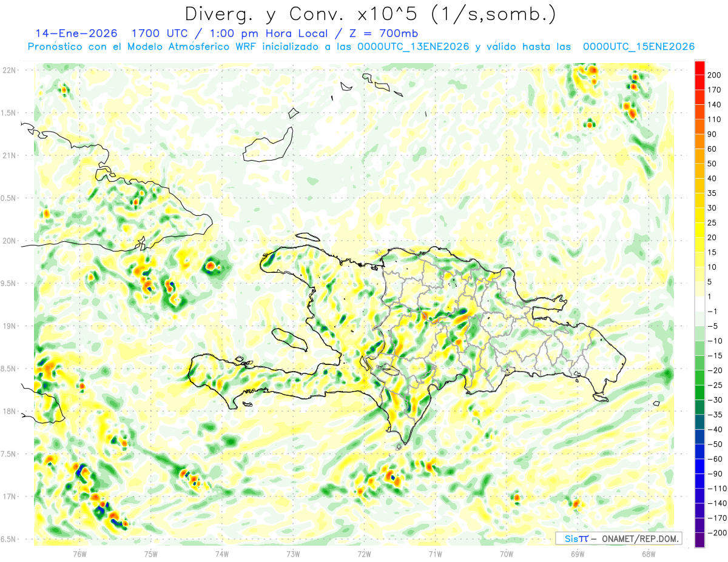Click the "69W" longitude label
The width and height of the screenshot is (728, 562).
pos(577,554)
